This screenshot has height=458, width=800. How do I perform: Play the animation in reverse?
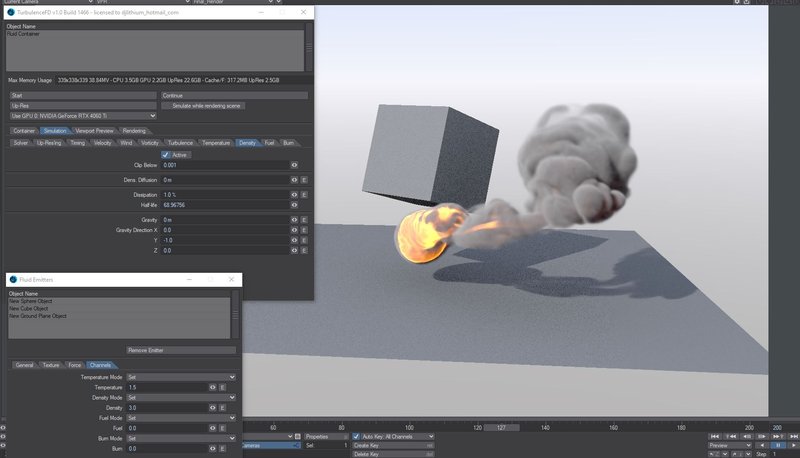[x=762, y=445]
